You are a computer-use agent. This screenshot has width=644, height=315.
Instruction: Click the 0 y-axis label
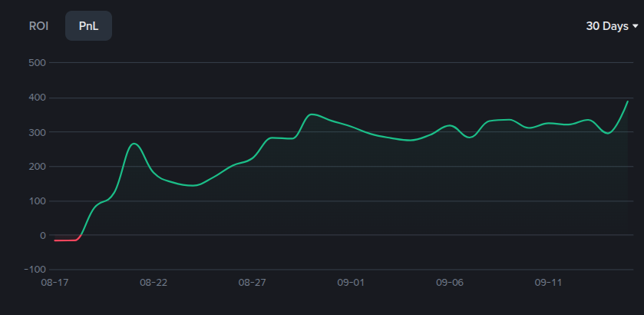point(43,235)
